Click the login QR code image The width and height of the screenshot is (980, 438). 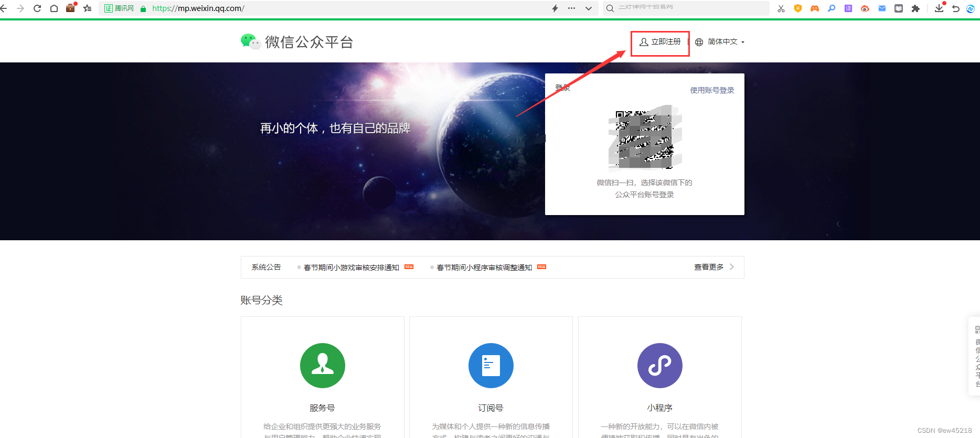(x=645, y=138)
